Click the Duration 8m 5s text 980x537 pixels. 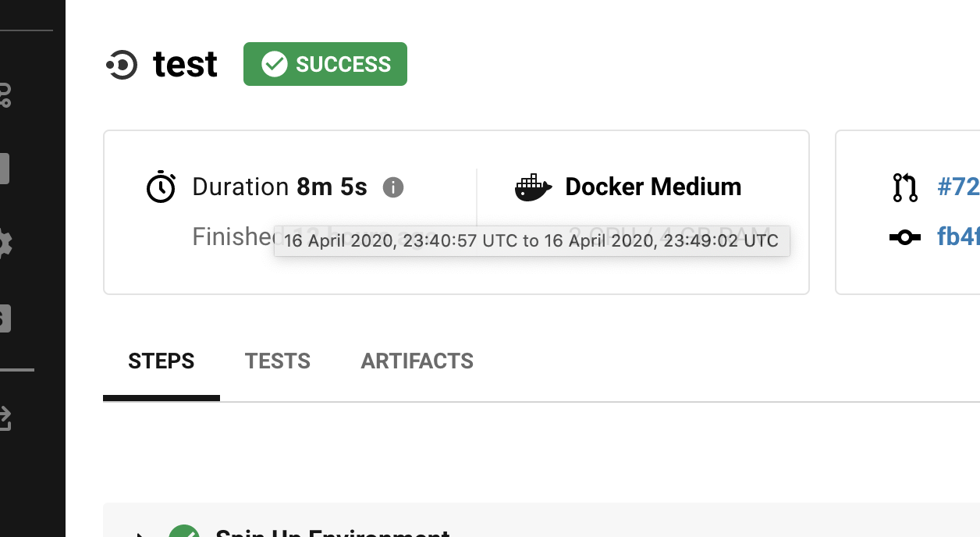(x=279, y=187)
